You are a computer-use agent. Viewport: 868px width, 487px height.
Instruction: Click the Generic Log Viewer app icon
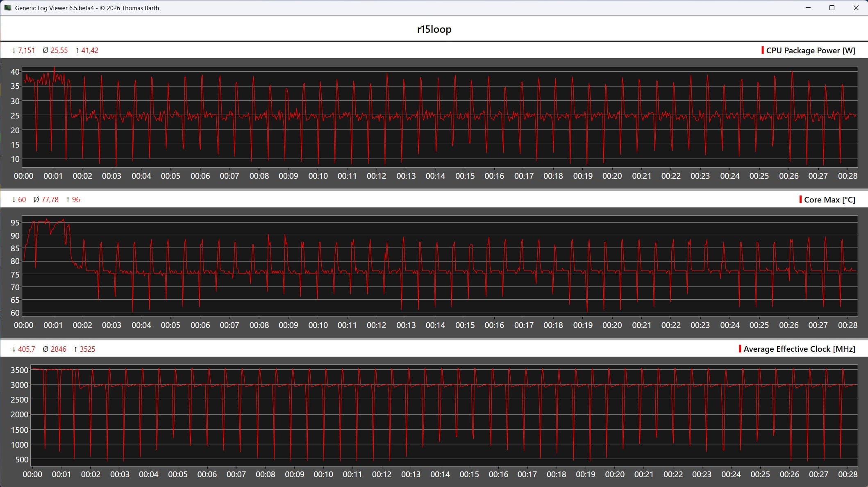click(7, 8)
